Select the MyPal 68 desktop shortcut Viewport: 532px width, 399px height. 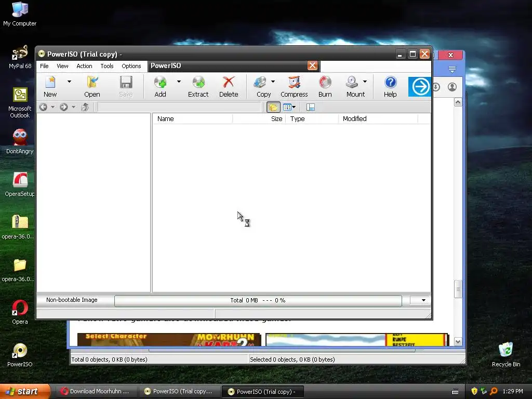point(20,57)
